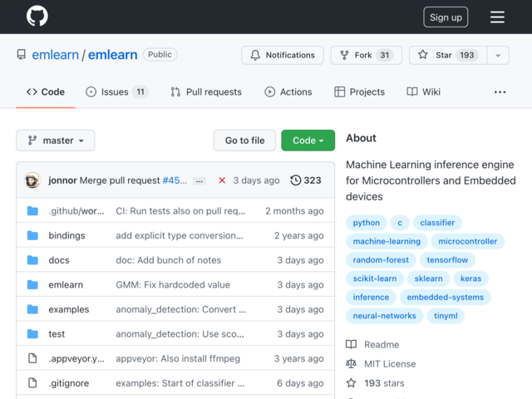Image resolution: width=532 pixels, height=399 pixels.
Task: Click the Readme book icon
Action: (x=351, y=344)
